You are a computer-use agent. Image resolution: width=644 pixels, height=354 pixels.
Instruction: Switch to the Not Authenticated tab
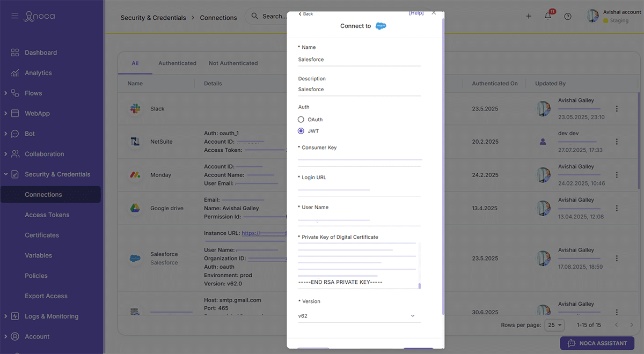(x=233, y=63)
